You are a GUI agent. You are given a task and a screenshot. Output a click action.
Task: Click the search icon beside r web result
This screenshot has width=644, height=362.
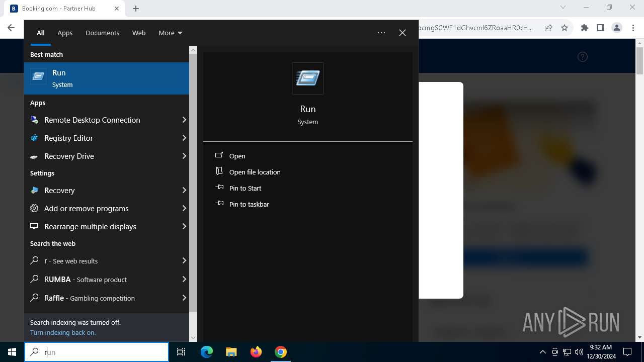[34, 260]
